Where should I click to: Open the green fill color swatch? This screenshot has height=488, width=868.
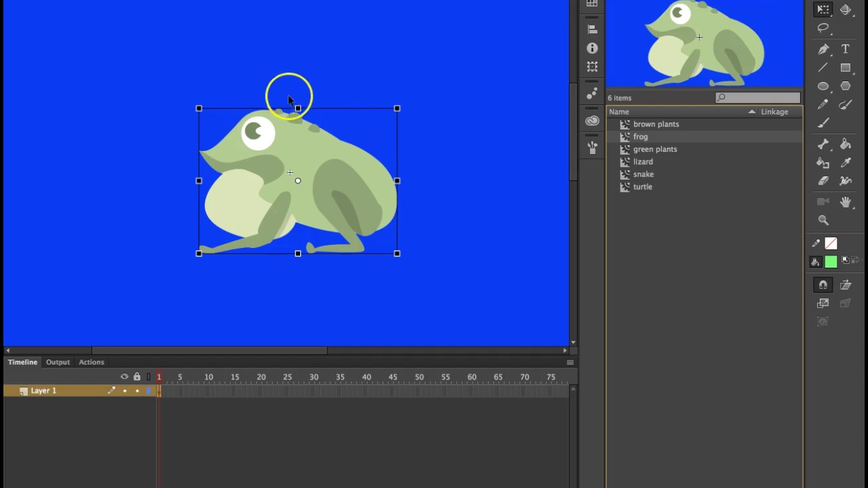(831, 262)
